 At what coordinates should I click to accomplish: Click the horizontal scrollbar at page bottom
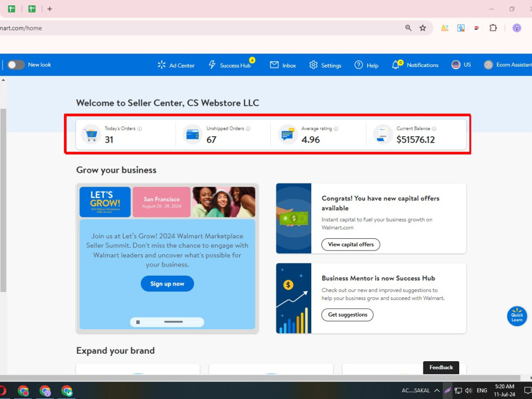pos(260,378)
